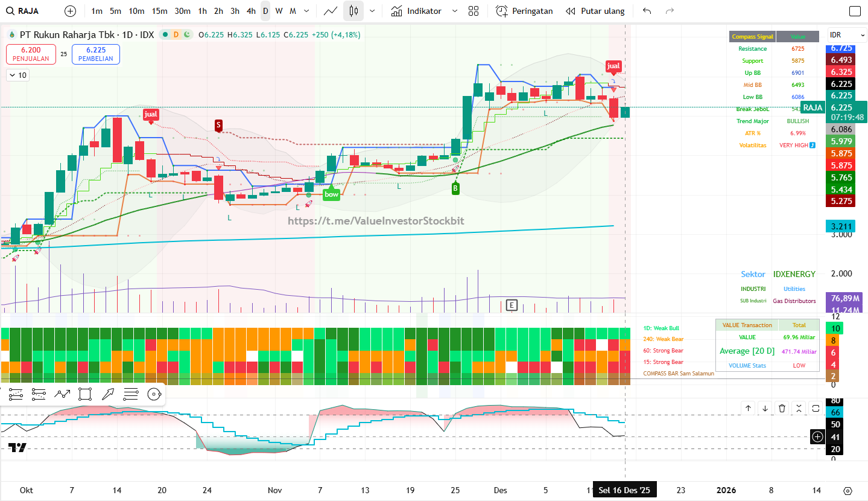
Task: Move the oscillator pane down
Action: coord(765,408)
